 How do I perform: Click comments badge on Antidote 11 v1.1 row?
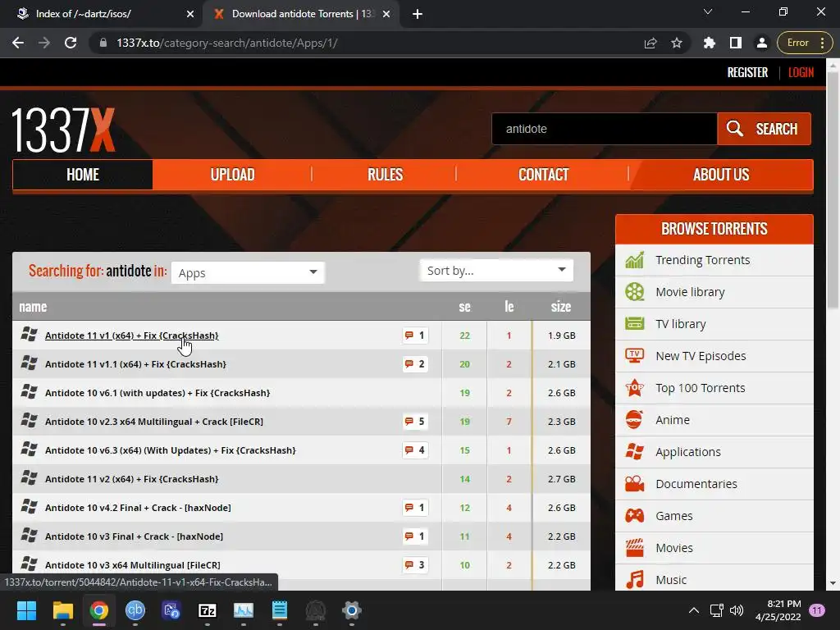pyautogui.click(x=415, y=364)
